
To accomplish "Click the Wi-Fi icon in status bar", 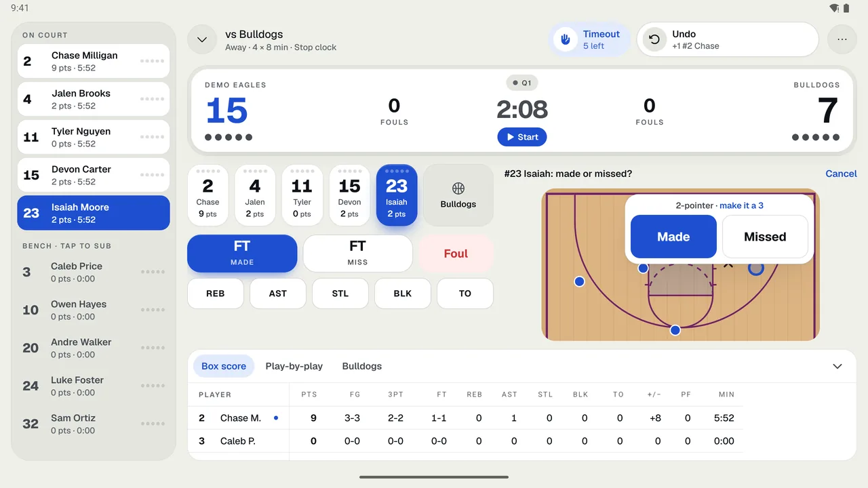I will (x=834, y=8).
